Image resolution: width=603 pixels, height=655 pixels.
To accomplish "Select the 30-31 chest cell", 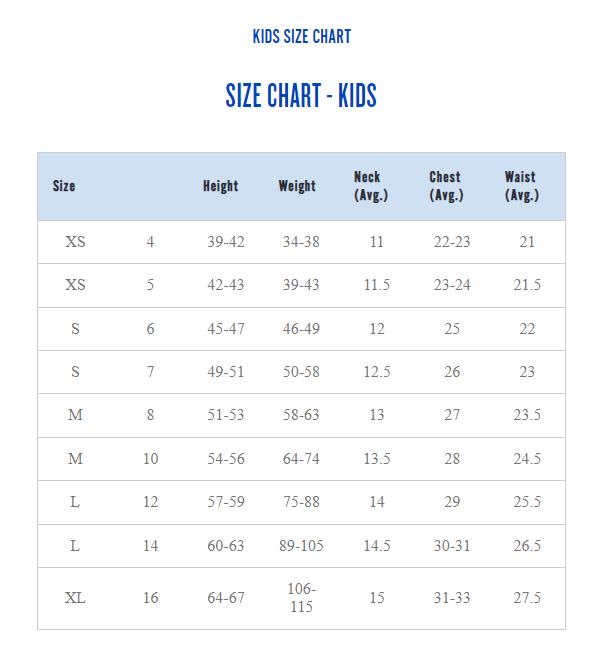I will (452, 545).
